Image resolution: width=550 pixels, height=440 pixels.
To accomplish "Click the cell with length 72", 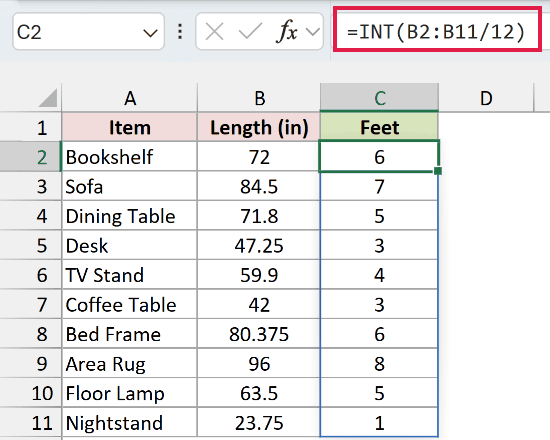I will [x=259, y=156].
